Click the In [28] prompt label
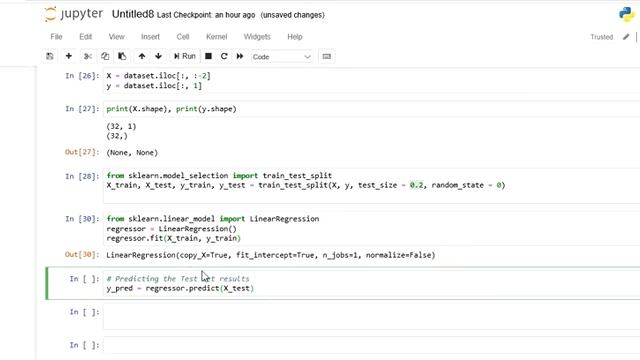 tap(82, 176)
